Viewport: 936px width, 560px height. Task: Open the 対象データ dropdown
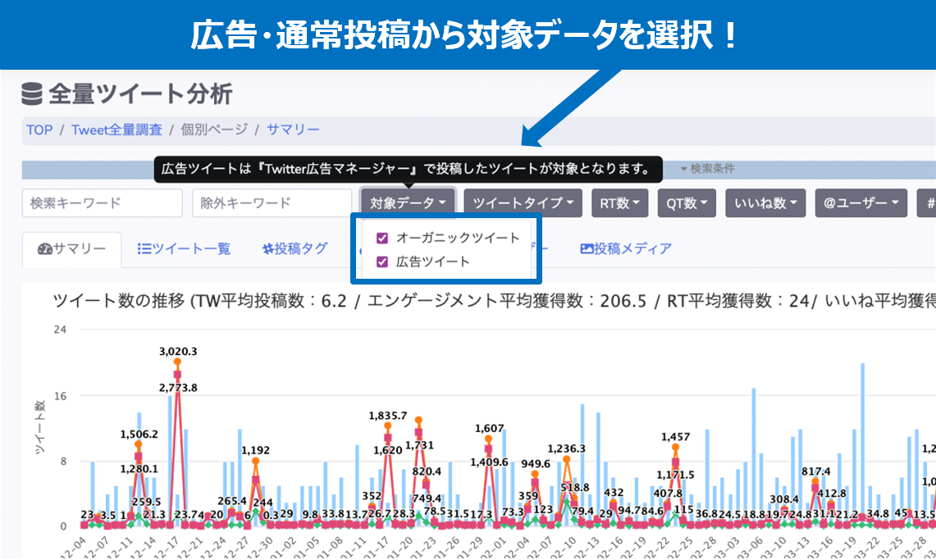click(409, 203)
